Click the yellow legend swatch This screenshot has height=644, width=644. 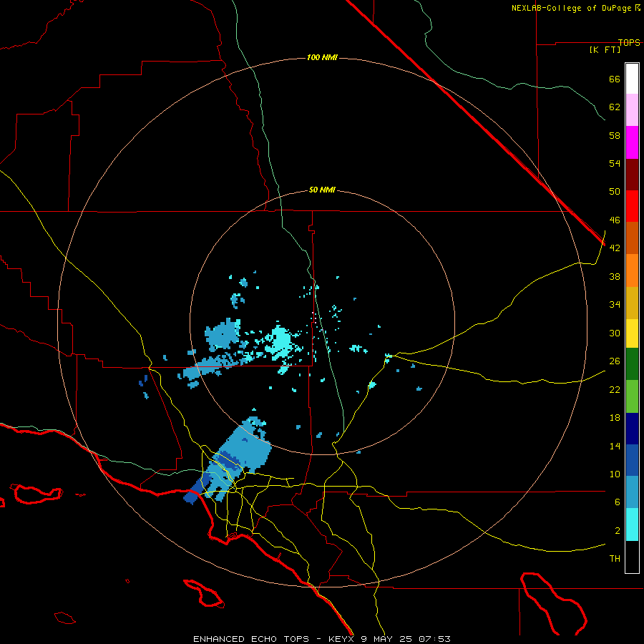coord(632,333)
